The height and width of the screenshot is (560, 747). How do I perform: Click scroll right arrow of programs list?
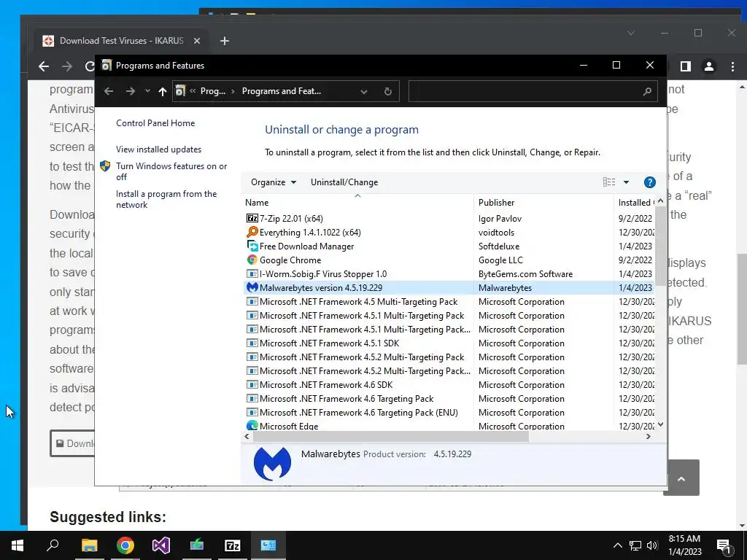click(648, 437)
